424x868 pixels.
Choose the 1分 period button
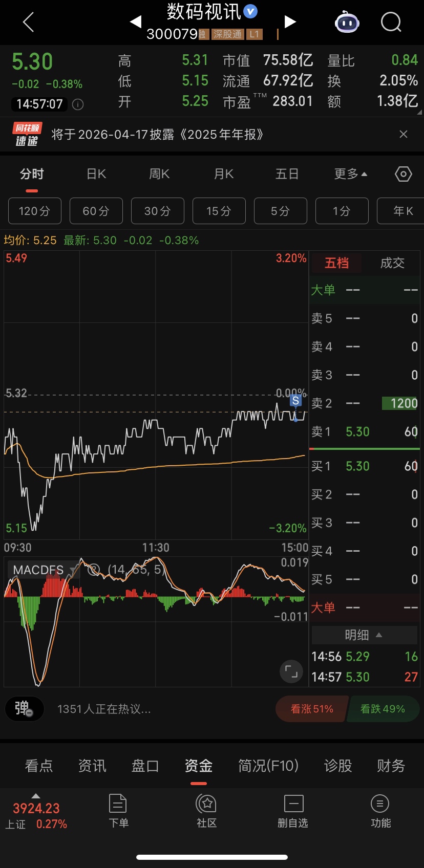click(x=342, y=211)
